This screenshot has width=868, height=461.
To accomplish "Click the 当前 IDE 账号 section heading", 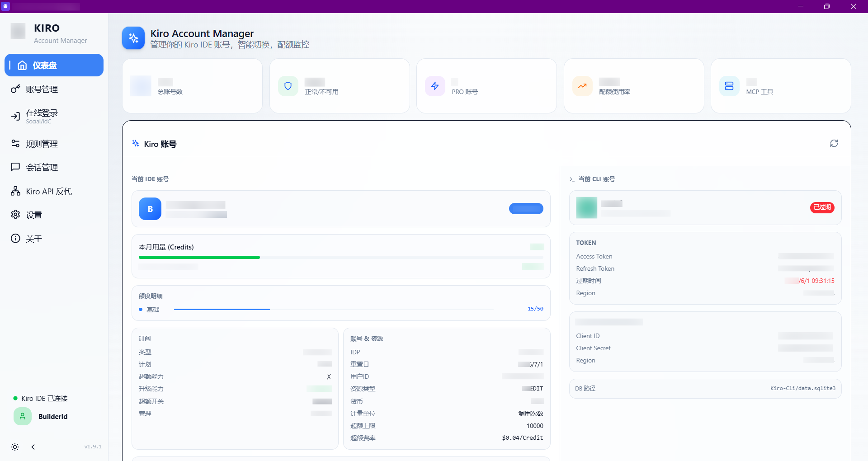I will (150, 179).
